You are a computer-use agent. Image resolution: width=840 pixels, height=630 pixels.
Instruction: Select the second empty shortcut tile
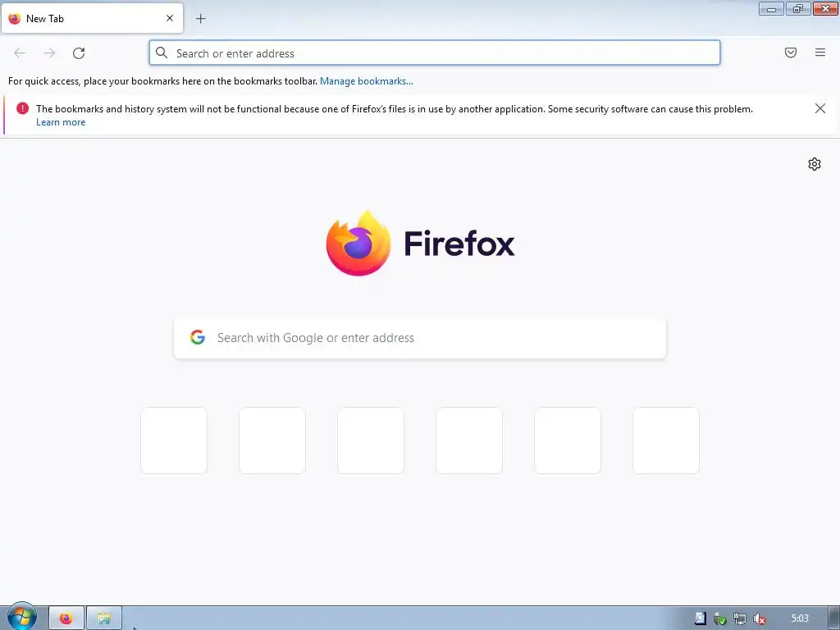(x=272, y=441)
